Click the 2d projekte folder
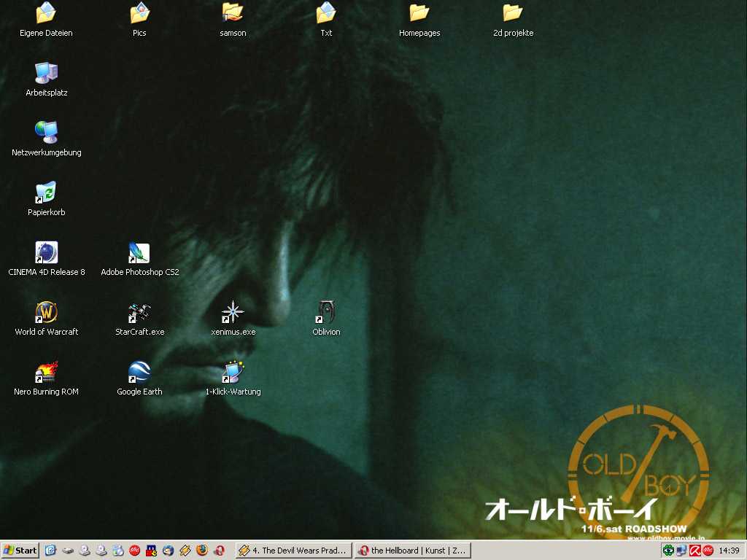The width and height of the screenshot is (747, 560). point(513,14)
